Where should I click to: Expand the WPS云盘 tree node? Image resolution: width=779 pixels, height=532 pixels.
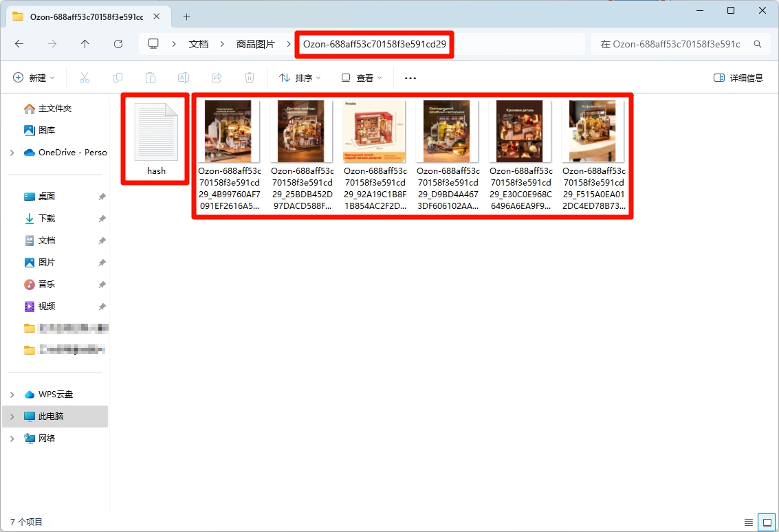pos(12,395)
